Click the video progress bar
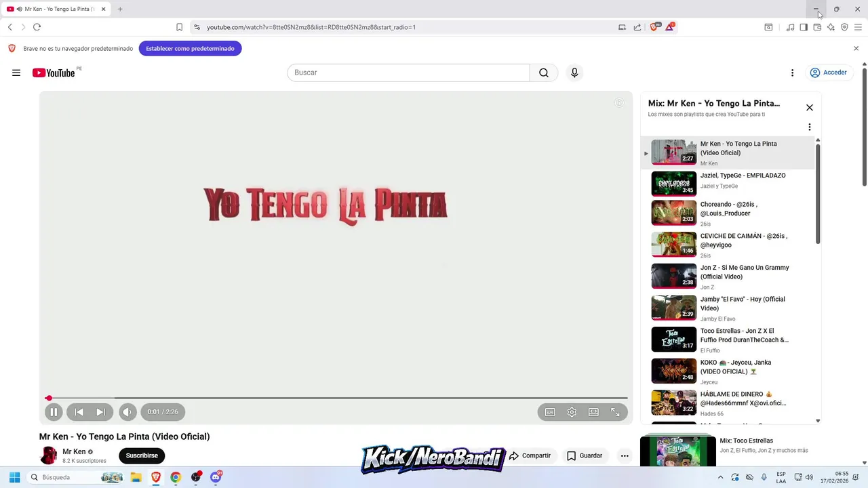Screen dimensions: 868x488 336,399
